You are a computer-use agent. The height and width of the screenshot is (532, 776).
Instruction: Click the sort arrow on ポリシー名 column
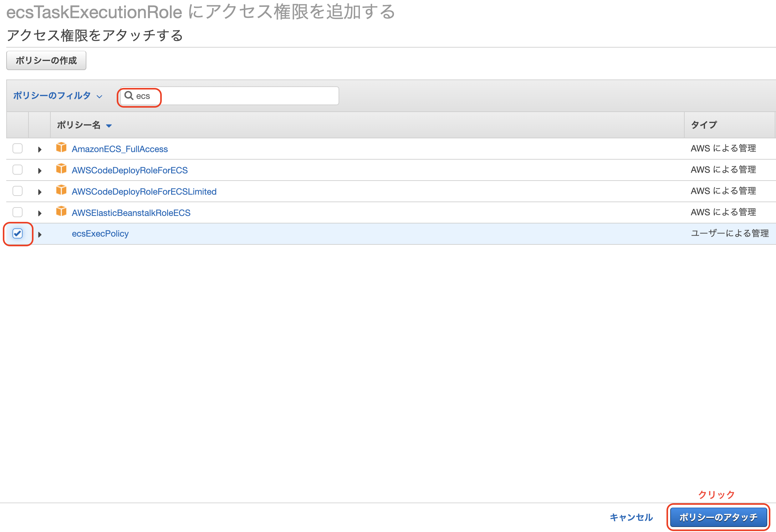tap(109, 125)
